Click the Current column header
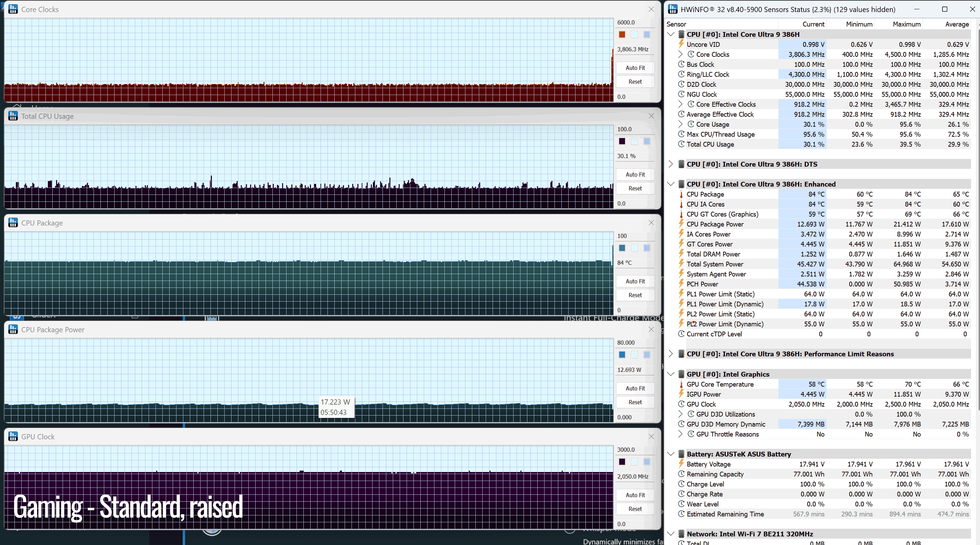Viewport: 980px width, 545px height. click(802, 24)
